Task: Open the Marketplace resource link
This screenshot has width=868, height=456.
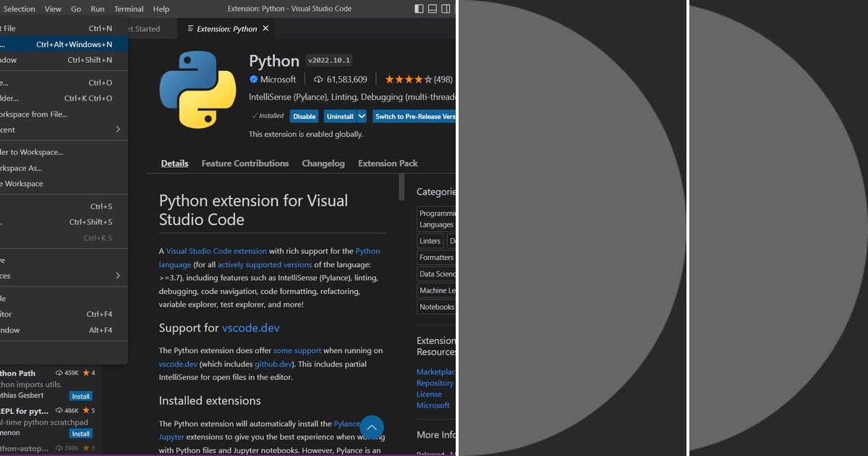Action: (x=435, y=372)
